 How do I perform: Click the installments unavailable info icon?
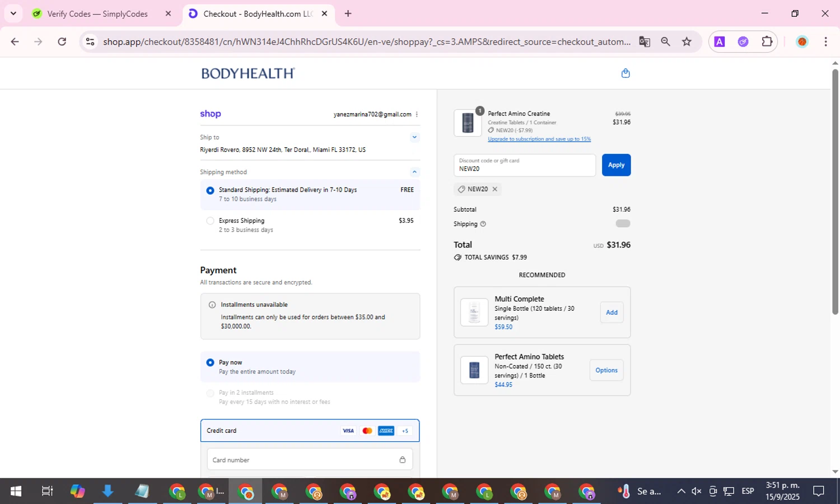212,305
